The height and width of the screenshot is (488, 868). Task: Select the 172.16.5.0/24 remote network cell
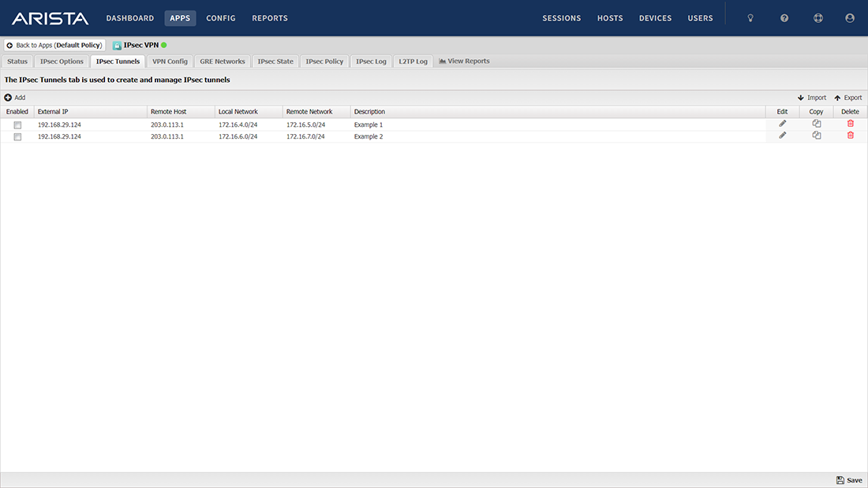316,125
